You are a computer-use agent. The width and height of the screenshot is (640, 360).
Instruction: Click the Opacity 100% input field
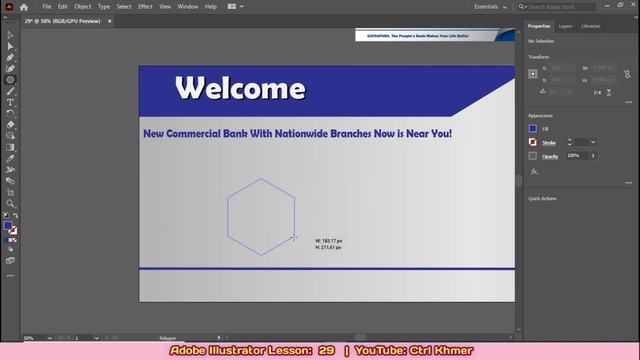[x=576, y=156]
